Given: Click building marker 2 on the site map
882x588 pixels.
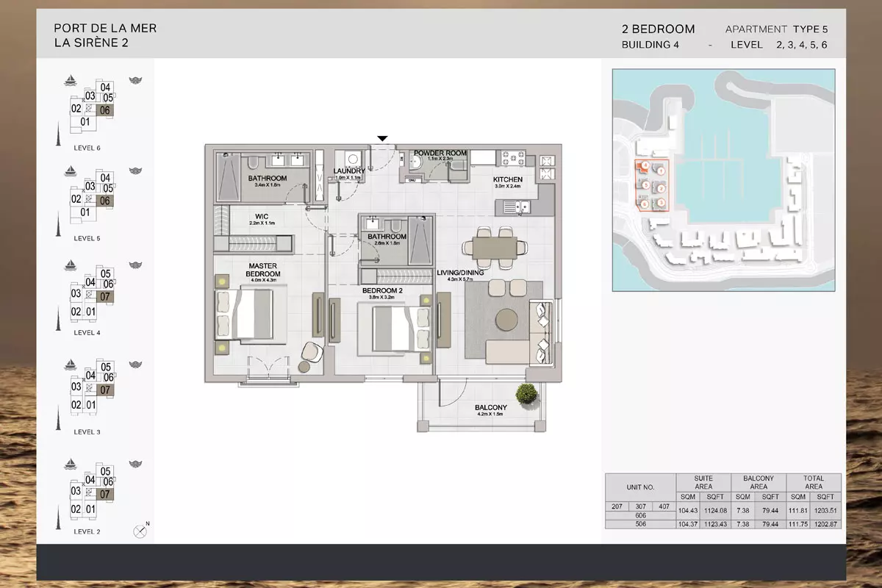Looking at the screenshot, I should (661, 187).
